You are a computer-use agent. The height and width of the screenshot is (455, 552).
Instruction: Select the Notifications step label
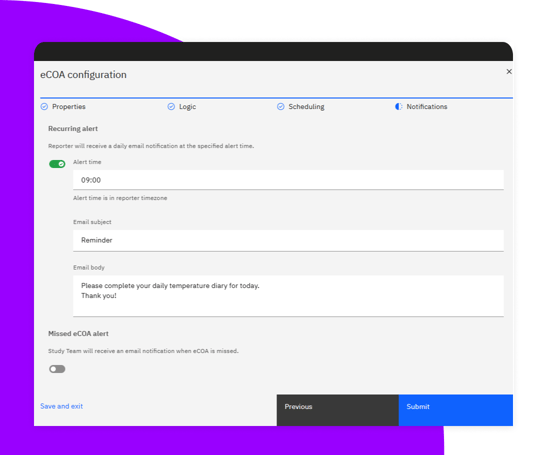(427, 107)
